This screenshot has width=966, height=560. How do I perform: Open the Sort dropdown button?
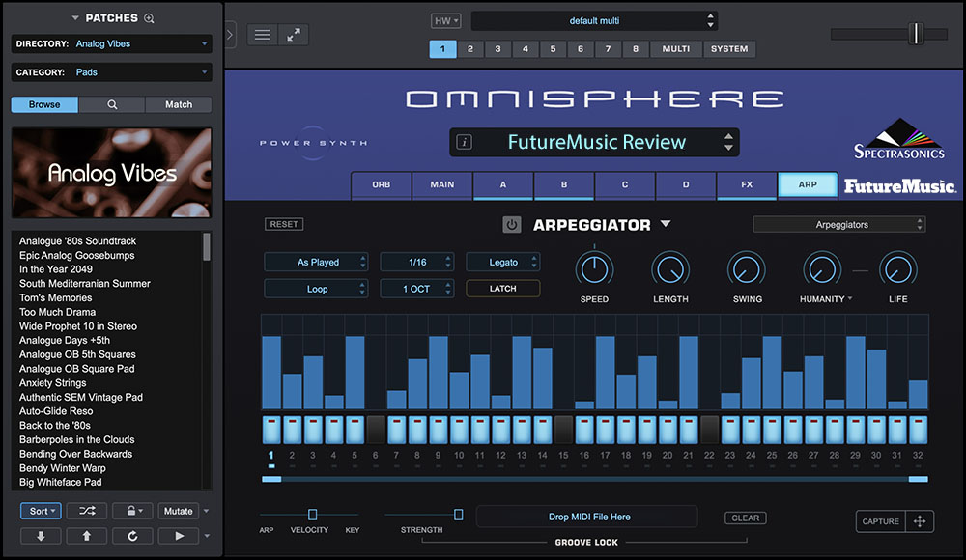pos(42,511)
